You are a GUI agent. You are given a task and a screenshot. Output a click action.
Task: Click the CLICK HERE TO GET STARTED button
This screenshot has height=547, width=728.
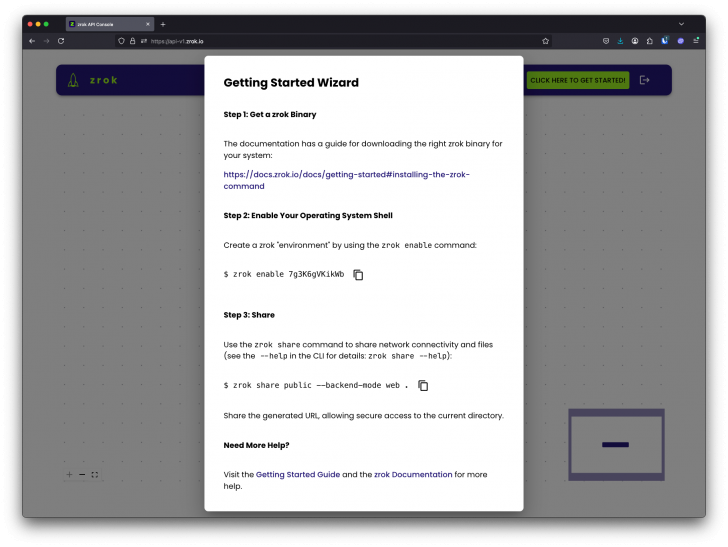pos(578,80)
